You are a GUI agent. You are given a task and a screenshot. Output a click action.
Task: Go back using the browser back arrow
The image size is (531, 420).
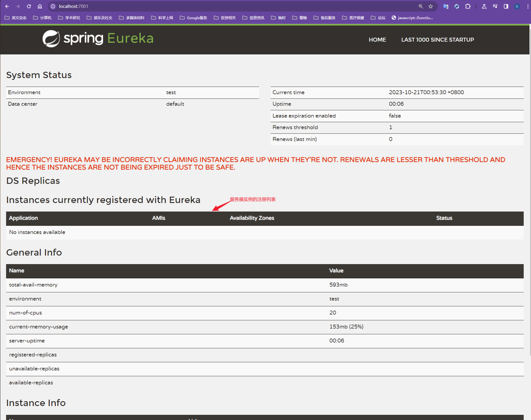[7, 6]
